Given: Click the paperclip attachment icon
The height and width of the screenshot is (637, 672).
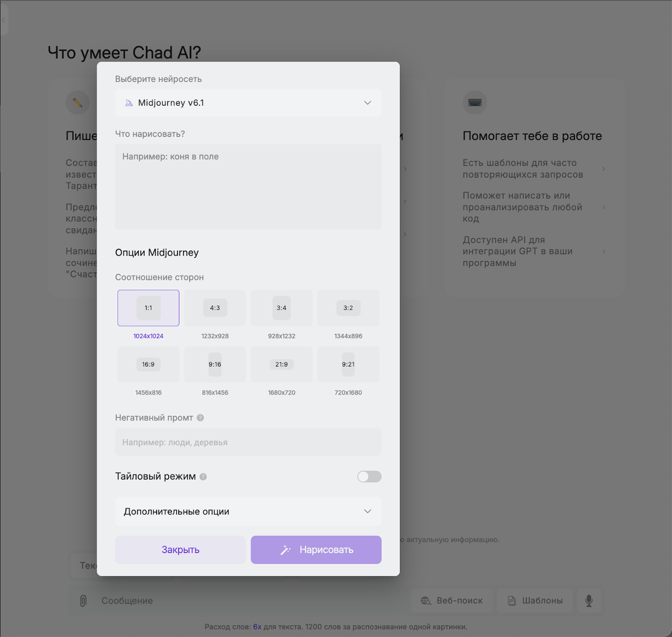Looking at the screenshot, I should pyautogui.click(x=83, y=601).
